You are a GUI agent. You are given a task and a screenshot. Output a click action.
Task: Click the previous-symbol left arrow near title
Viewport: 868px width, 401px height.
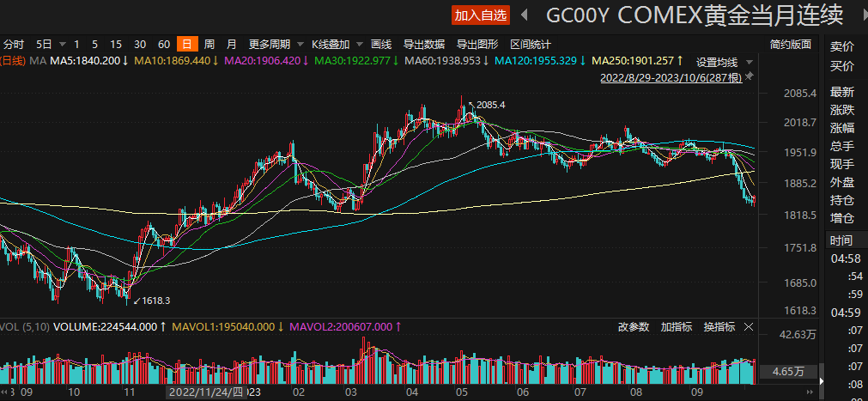point(523,15)
